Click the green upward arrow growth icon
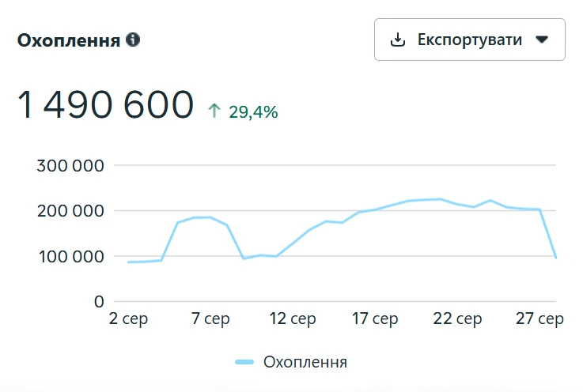Screen dimensions: 583x392 pyautogui.click(x=214, y=111)
